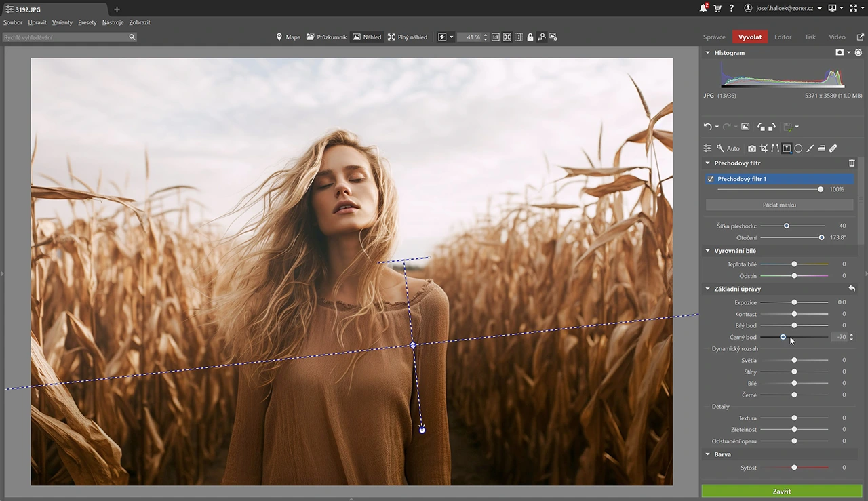Delete Přechodový filtr with the trash icon
Viewport: 868px width, 501px height.
click(852, 163)
